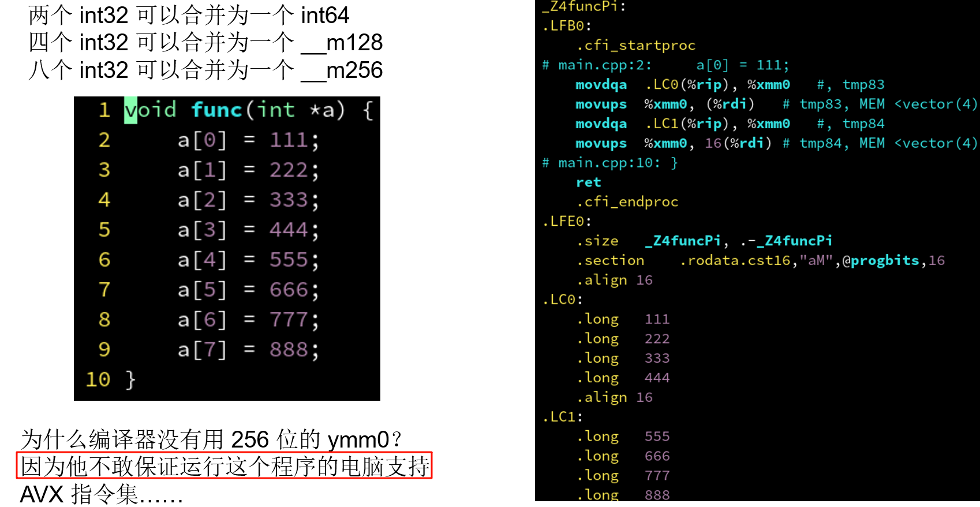
Task: Click the "__m256" text in the heading
Action: (342, 70)
